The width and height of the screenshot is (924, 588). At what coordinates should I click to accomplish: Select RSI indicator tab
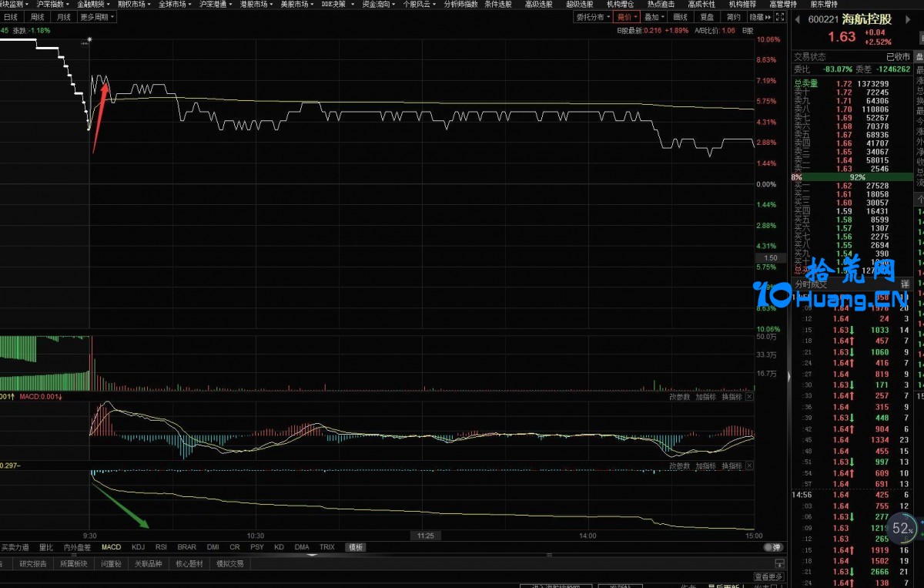point(161,547)
